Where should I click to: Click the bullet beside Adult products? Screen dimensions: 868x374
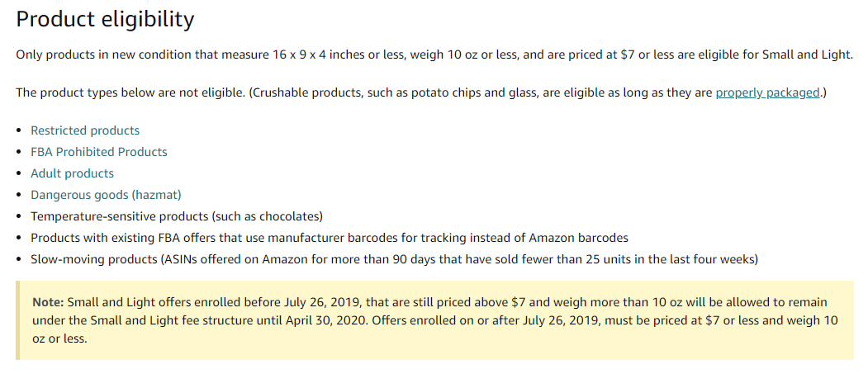pos(19,173)
